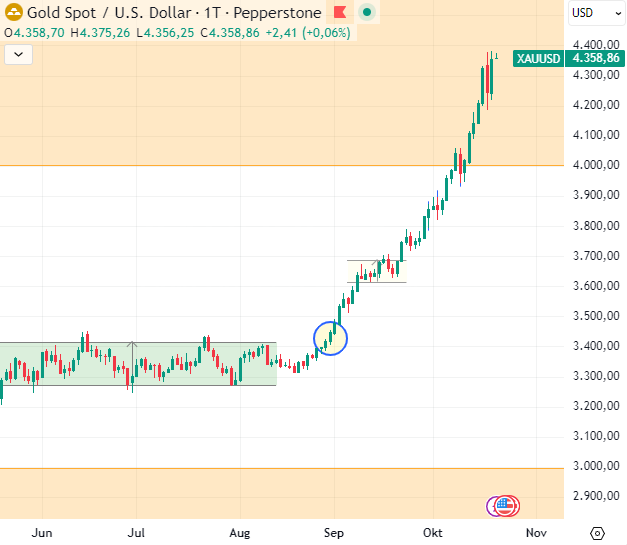Screen dimensions: 627x545
Task: Click the Okt label on time axis
Action: click(432, 533)
